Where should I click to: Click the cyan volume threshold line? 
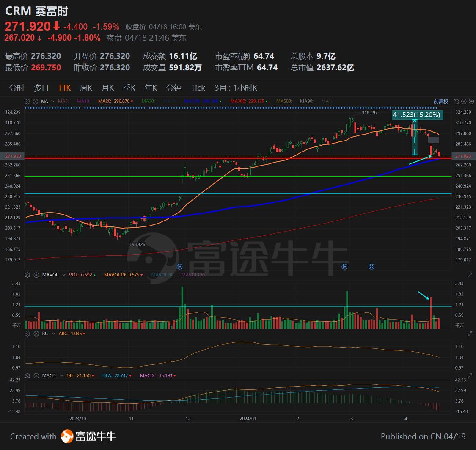tap(238, 306)
